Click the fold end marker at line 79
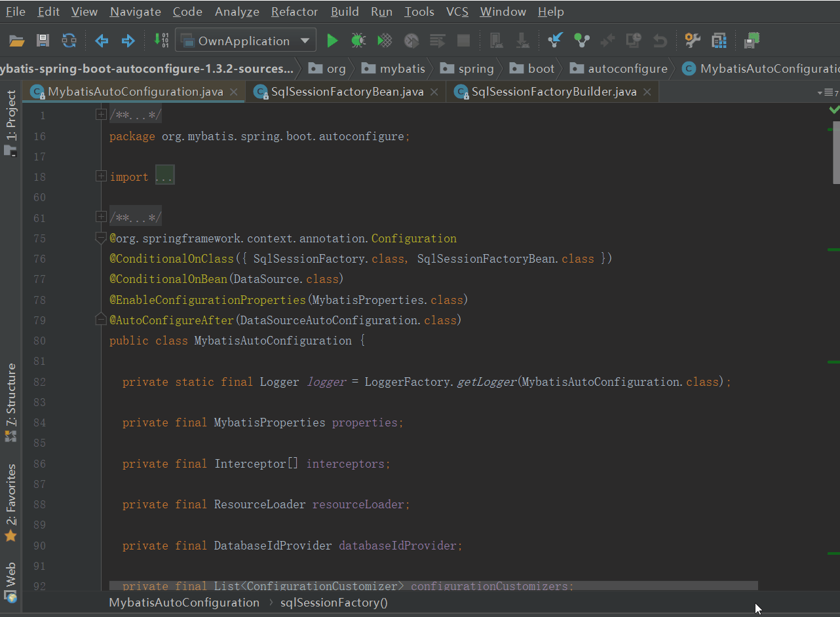Image resolution: width=840 pixels, height=617 pixels. click(101, 320)
